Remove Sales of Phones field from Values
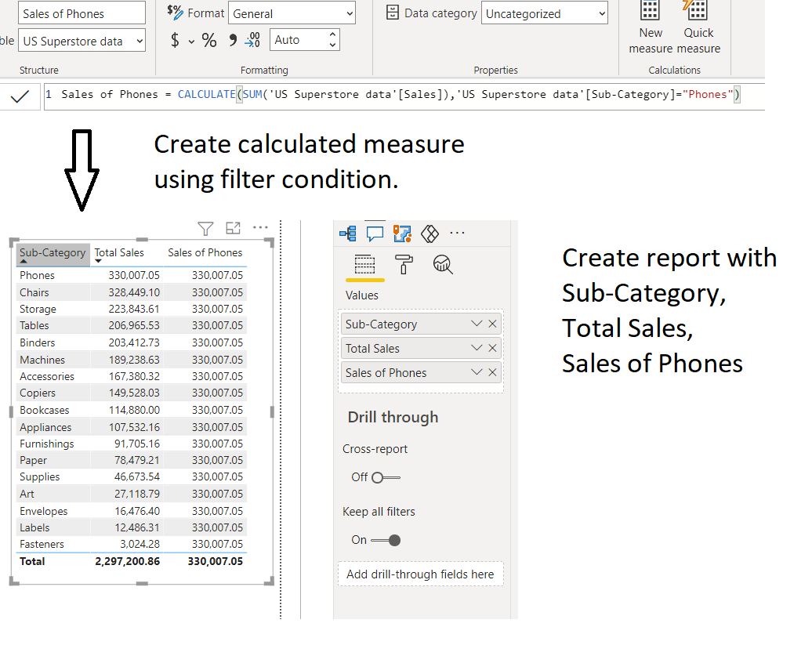The width and height of the screenshot is (812, 663). pos(492,372)
